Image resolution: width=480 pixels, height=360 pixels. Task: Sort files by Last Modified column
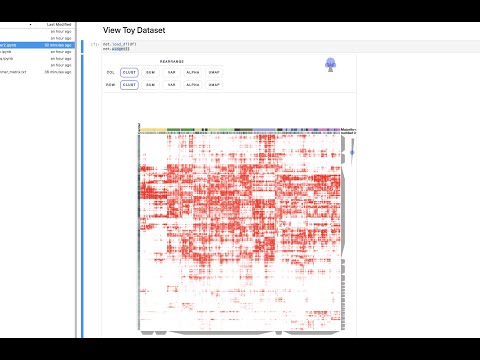click(x=59, y=24)
